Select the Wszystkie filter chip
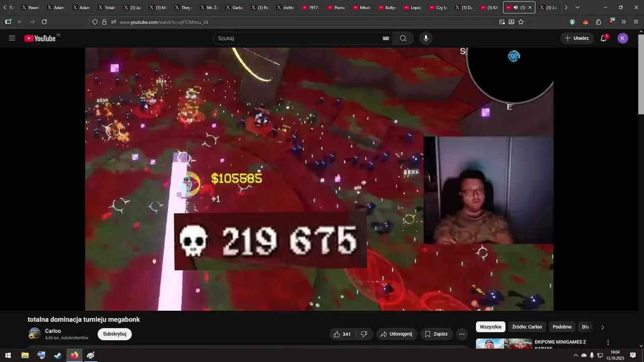The height and width of the screenshot is (362, 644). (491, 327)
